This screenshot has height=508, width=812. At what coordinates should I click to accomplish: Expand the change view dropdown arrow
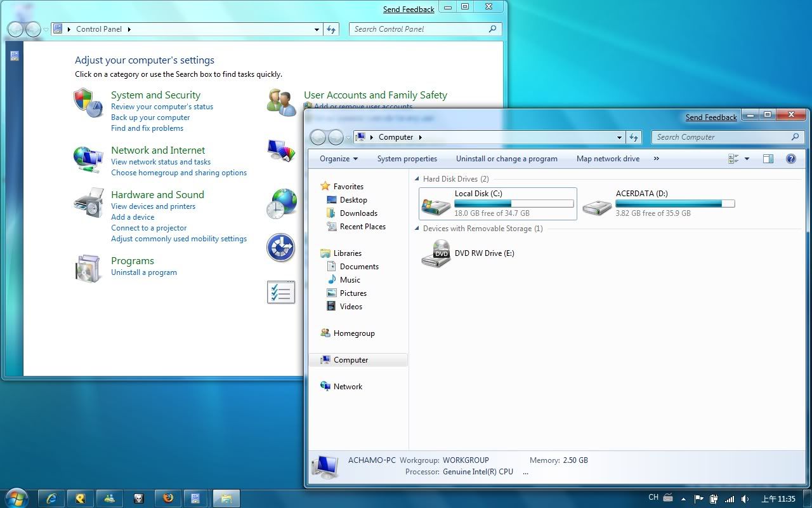coord(747,159)
